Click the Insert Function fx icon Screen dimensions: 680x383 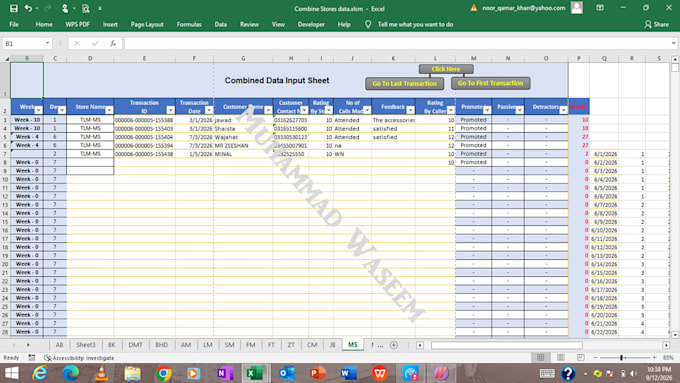113,43
